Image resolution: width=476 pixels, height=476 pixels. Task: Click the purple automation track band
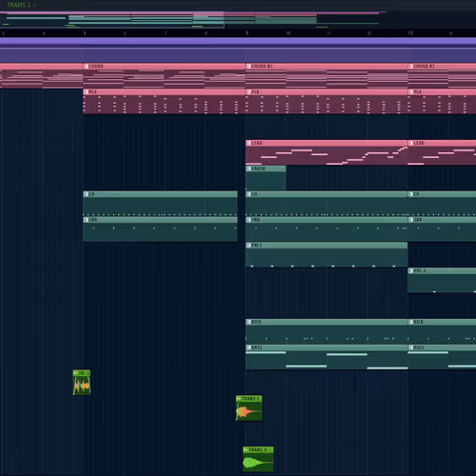[x=238, y=50]
